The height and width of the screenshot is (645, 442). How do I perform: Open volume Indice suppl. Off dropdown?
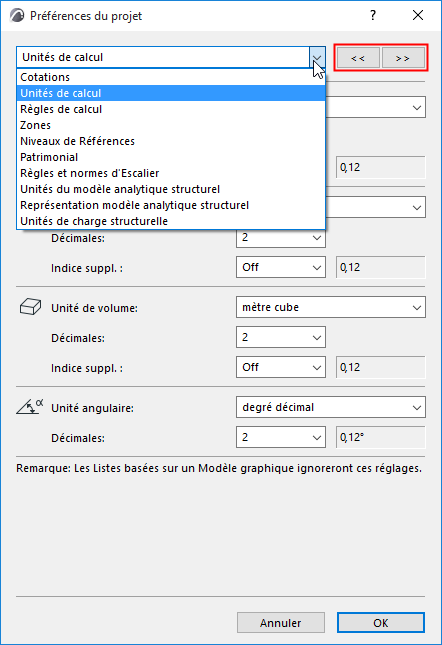click(x=281, y=367)
